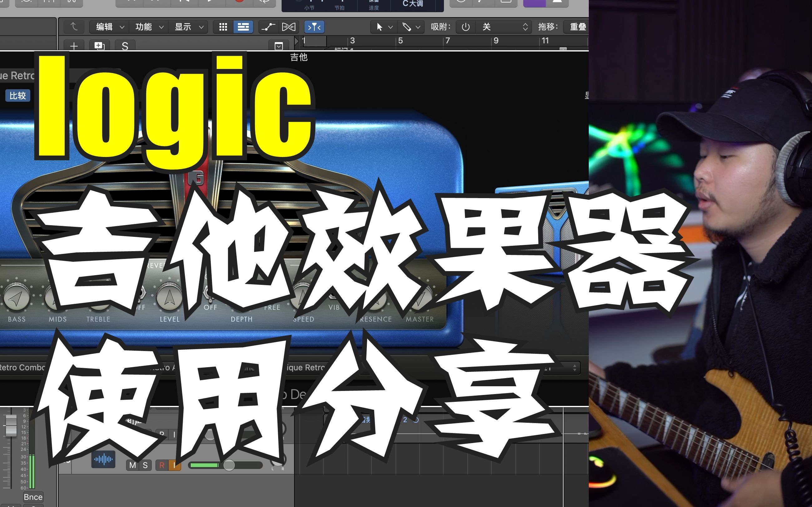812x507 pixels.
Task: Select the Pencil tool in the toolbar
Action: pos(407,27)
